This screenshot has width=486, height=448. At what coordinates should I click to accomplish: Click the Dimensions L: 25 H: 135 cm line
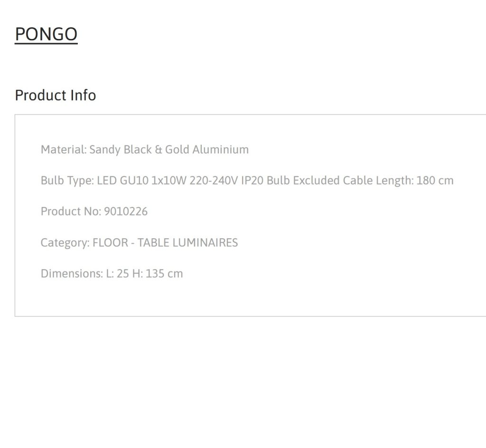point(112,273)
